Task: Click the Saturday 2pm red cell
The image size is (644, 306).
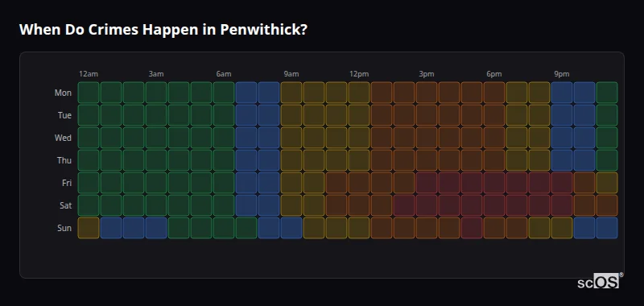Action: [x=404, y=205]
